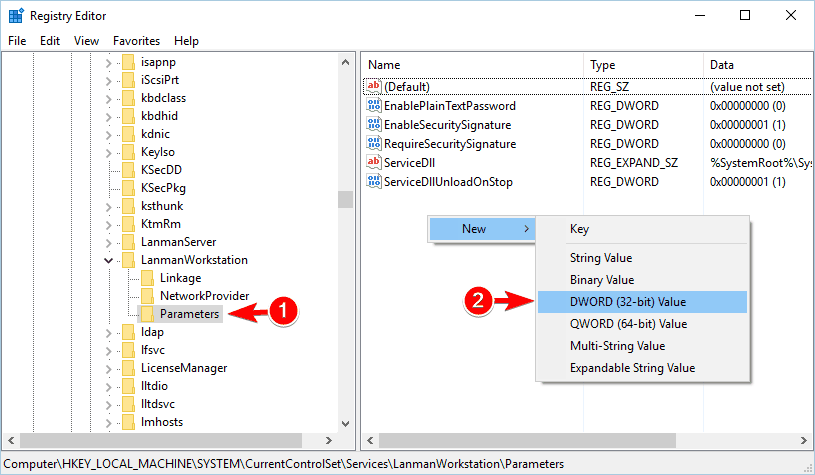Click the ServiceDll string value icon
The height and width of the screenshot is (475, 815).
click(374, 162)
